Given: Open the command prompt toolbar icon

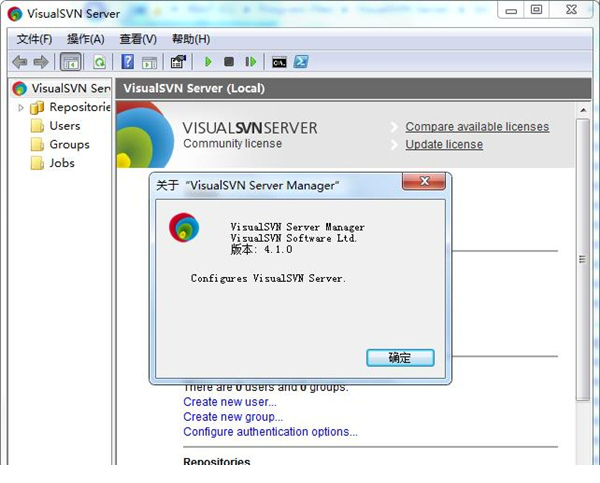Looking at the screenshot, I should coord(279,62).
